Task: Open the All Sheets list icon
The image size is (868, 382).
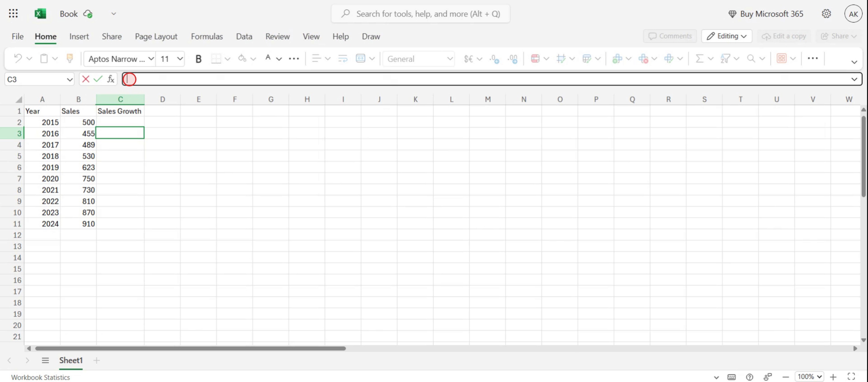Action: point(45,360)
